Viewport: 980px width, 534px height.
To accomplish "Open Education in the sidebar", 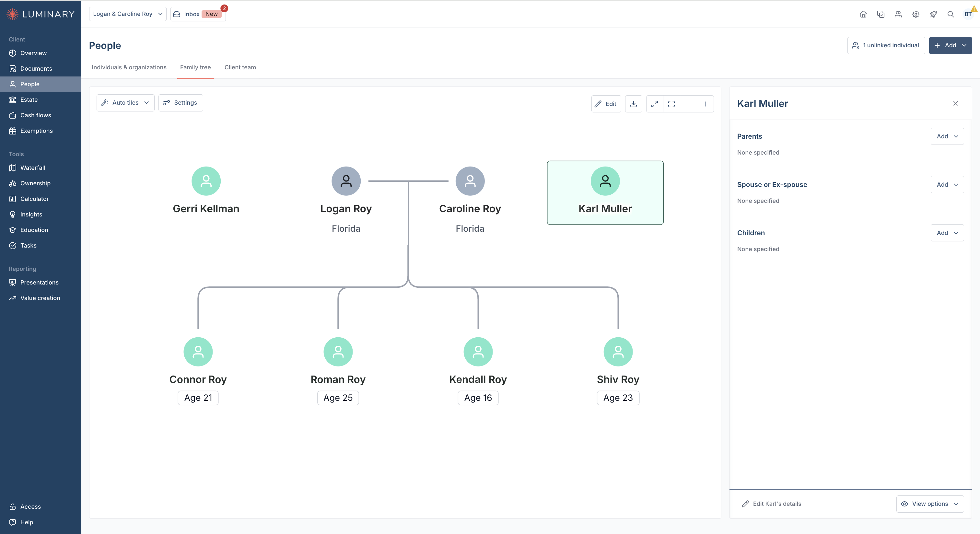I will coord(40,230).
